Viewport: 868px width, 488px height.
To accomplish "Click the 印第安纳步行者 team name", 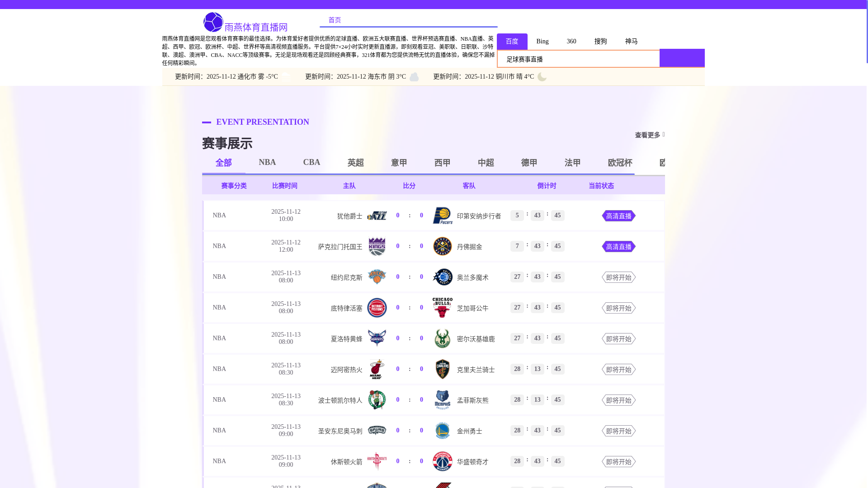I will (479, 216).
